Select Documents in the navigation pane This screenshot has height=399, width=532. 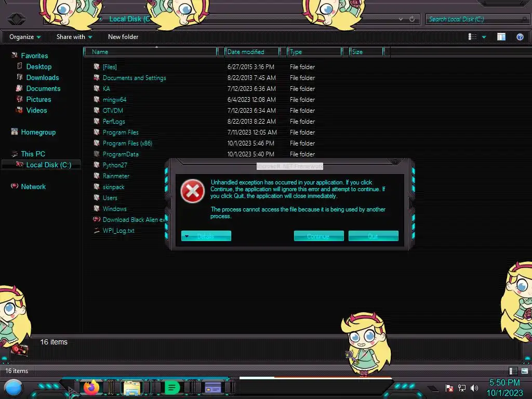coord(43,88)
